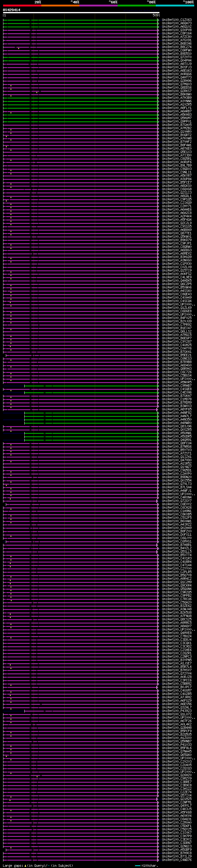The width and height of the screenshot is (197, 868).
Task: Click hit label UniRef100_A8YF65
Action: click(x=177, y=410)
